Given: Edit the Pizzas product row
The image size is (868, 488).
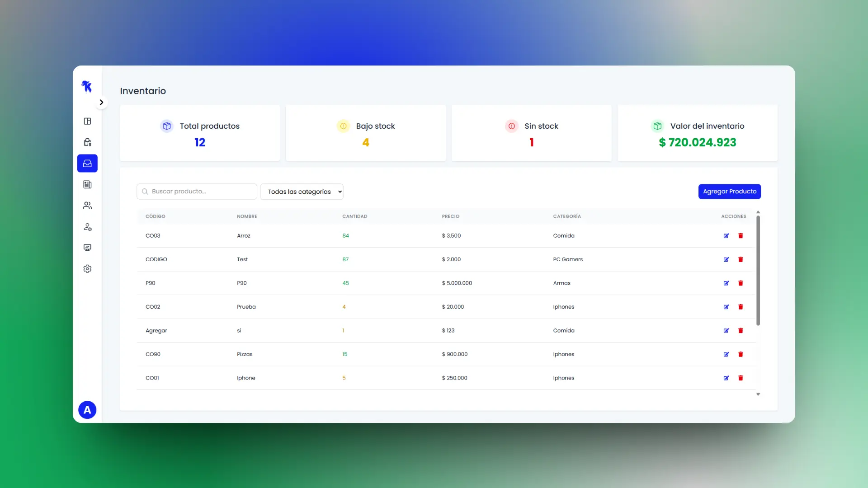Looking at the screenshot, I should point(726,354).
